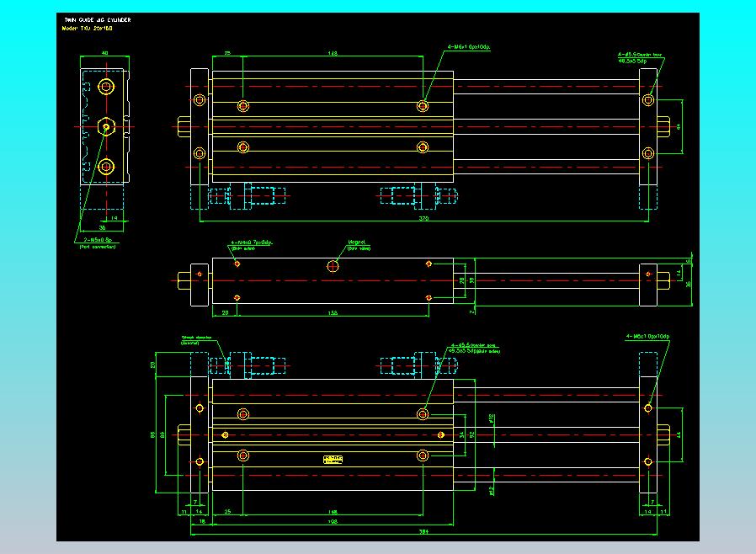Click the 156 dimension in the middle view
756x554 pixels.
[332, 312]
